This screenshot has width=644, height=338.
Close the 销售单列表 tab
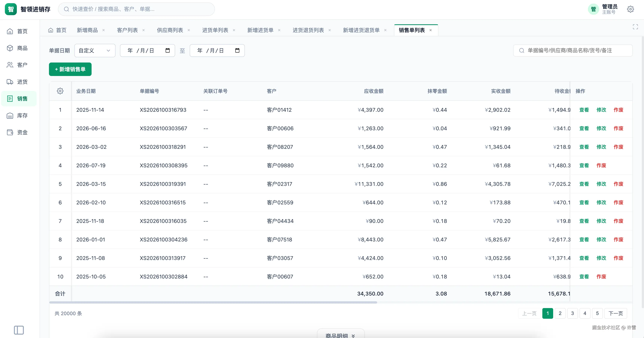click(x=431, y=30)
